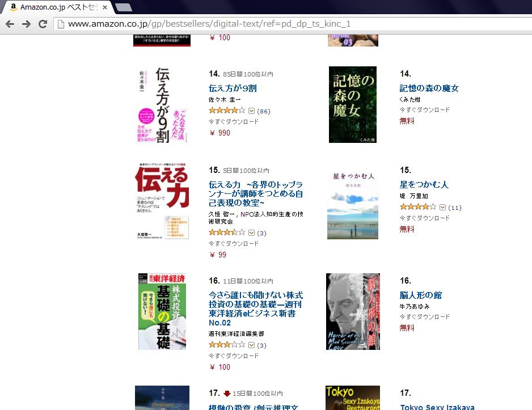Screen dimensions: 532x410
Task: Click the browser back arrow
Action: point(10,24)
